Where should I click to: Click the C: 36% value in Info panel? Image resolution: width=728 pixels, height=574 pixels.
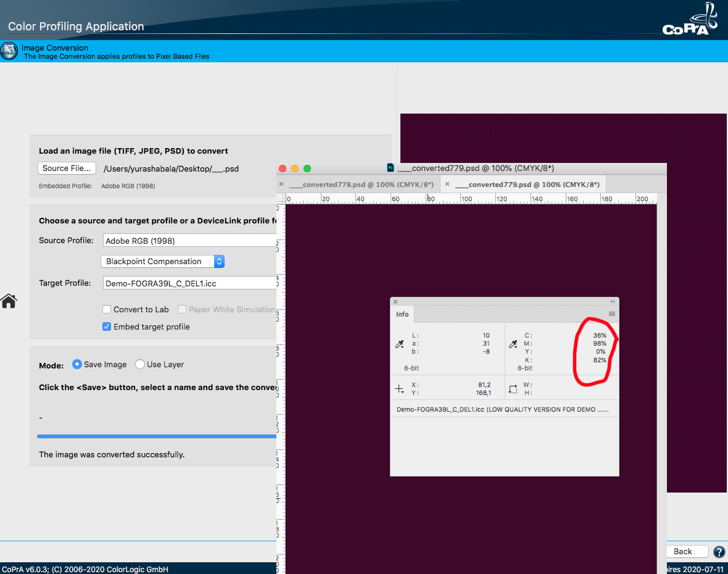pos(600,335)
